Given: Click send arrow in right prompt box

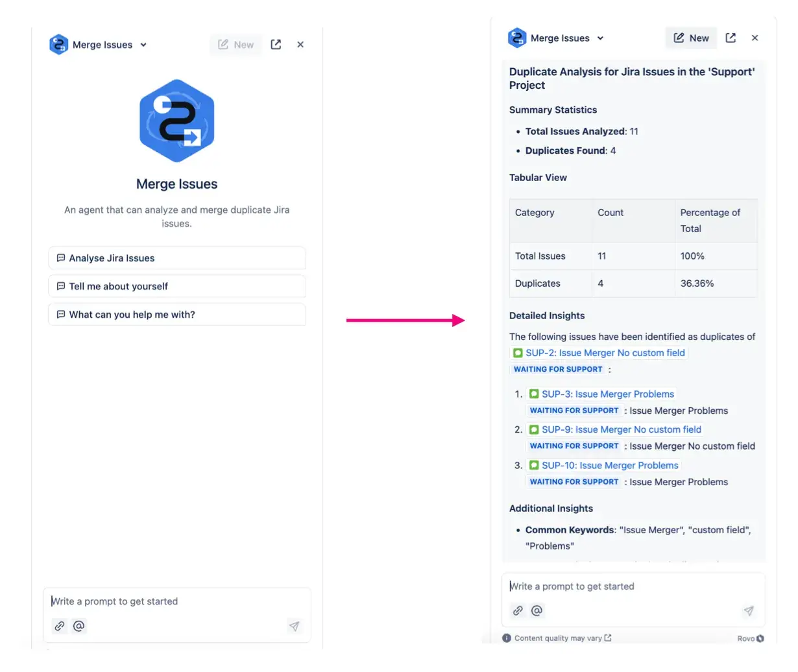Looking at the screenshot, I should tap(749, 610).
